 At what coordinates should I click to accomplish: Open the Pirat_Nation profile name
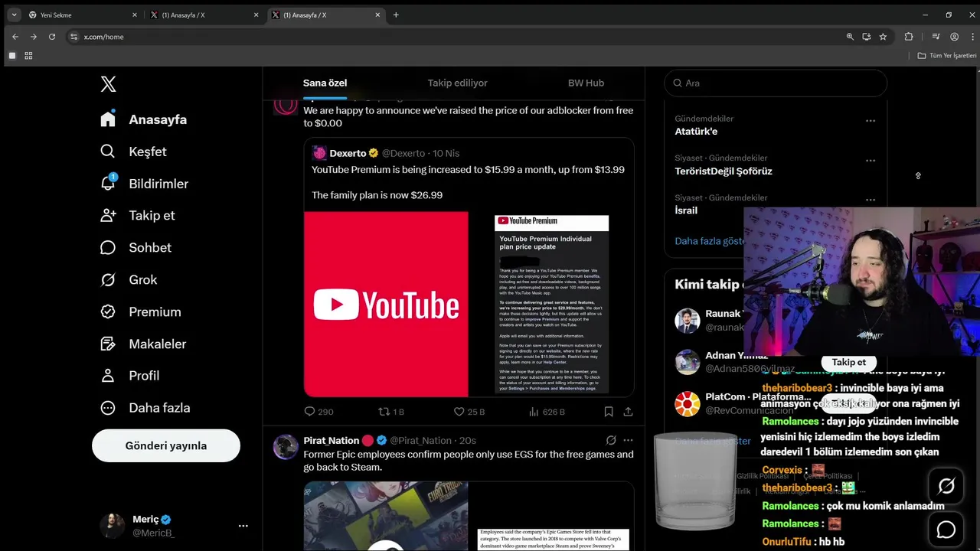click(x=332, y=440)
